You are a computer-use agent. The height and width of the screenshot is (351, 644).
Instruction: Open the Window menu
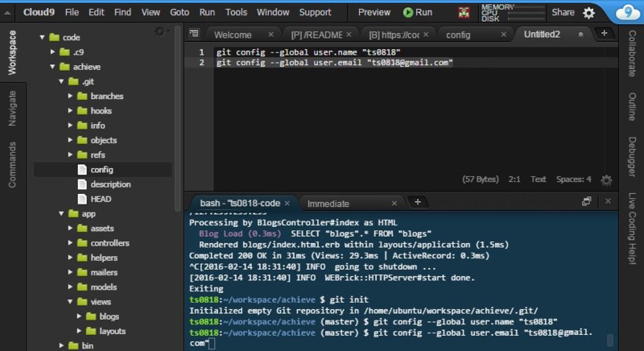tap(273, 12)
